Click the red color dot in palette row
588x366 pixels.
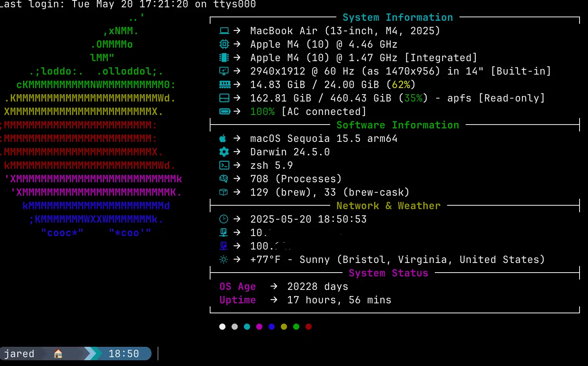(309, 327)
